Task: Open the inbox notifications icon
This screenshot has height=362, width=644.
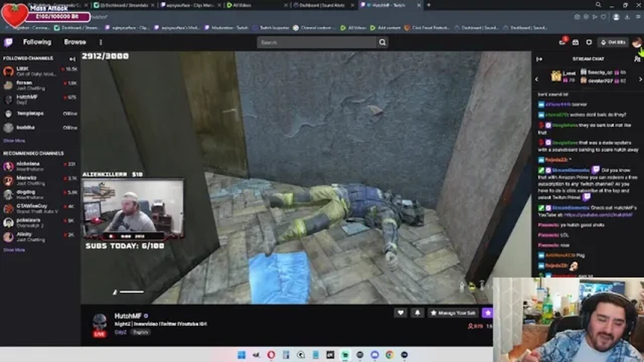Action: [576, 42]
